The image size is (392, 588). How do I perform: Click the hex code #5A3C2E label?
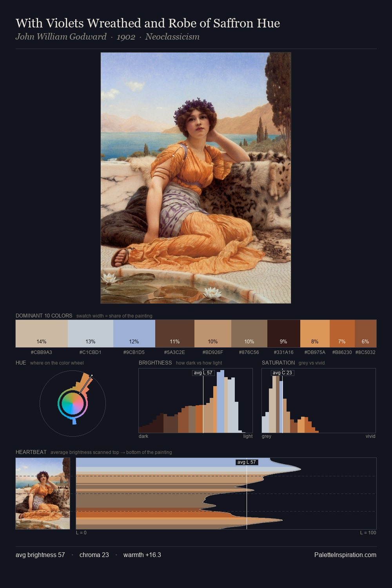174,352
